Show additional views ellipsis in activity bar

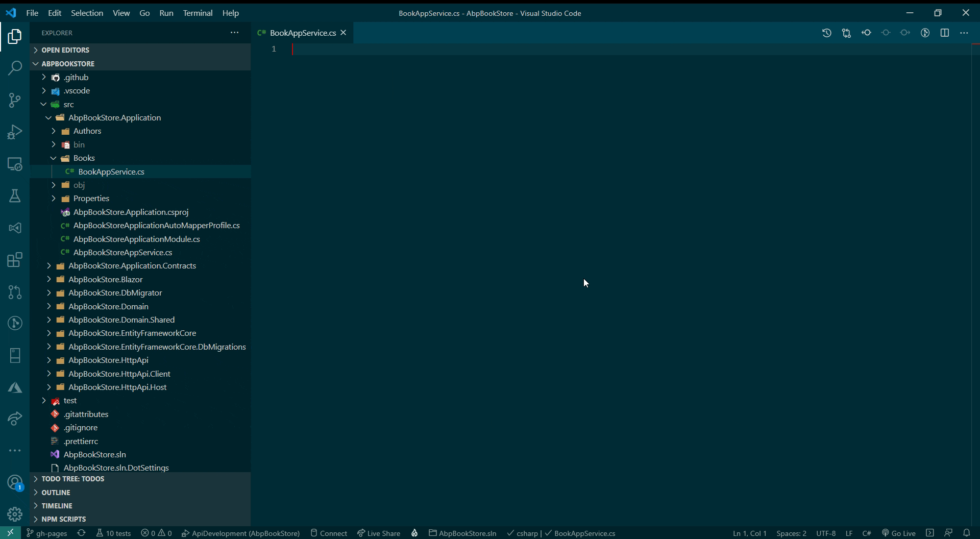click(15, 451)
